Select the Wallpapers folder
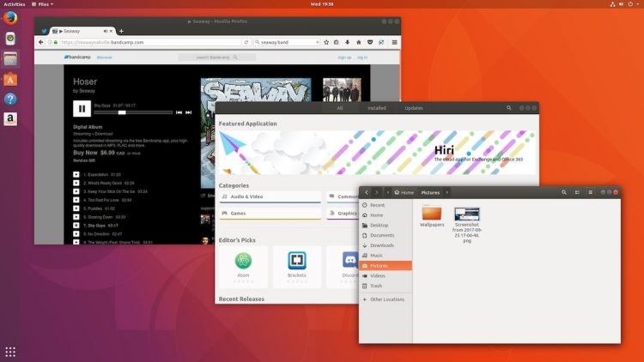The height and width of the screenshot is (362, 644). coord(432,216)
